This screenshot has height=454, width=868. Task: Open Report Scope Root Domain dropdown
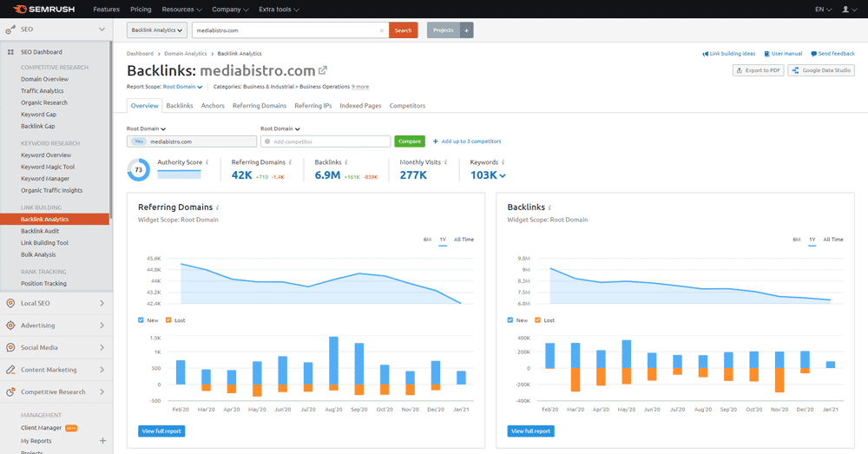point(182,87)
